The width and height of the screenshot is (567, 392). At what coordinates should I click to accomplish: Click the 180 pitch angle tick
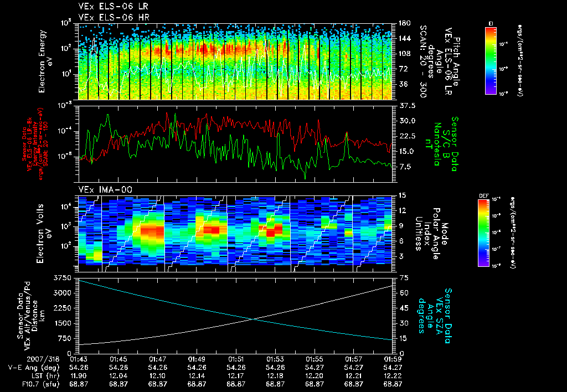click(x=405, y=23)
